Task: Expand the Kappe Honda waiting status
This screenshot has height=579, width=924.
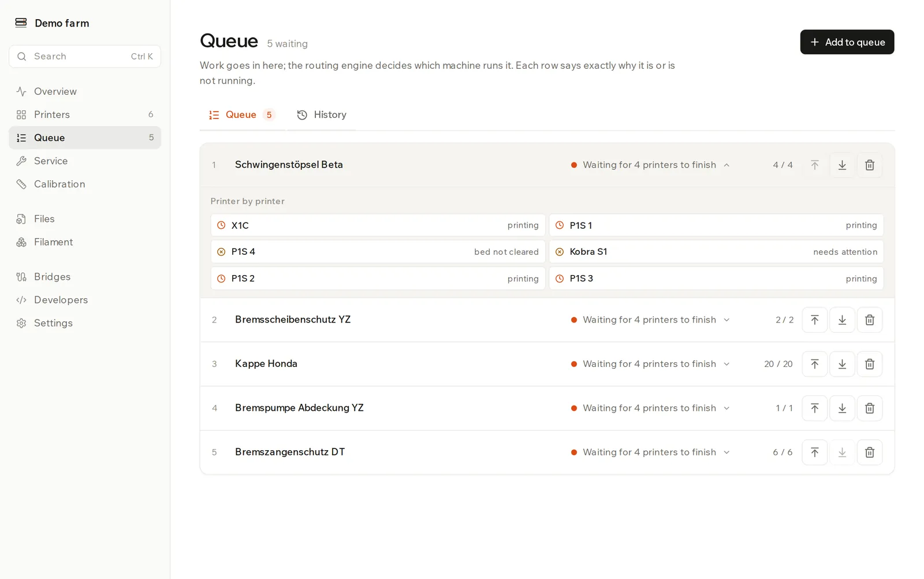Action: point(650,363)
